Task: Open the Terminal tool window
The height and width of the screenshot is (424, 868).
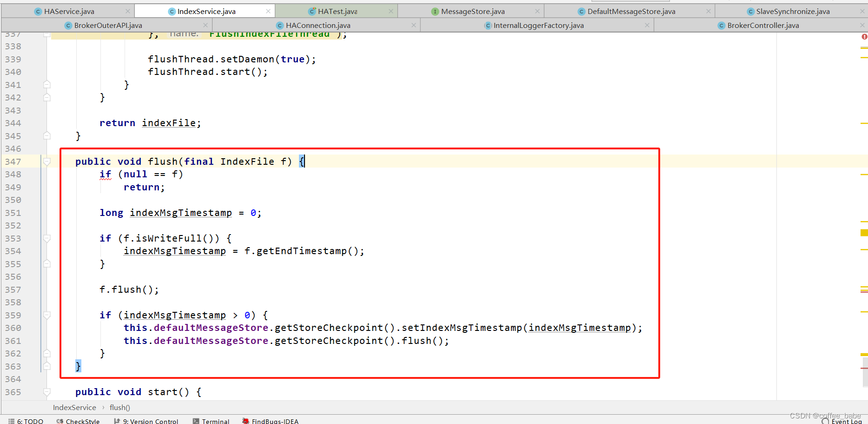Action: coord(211,421)
